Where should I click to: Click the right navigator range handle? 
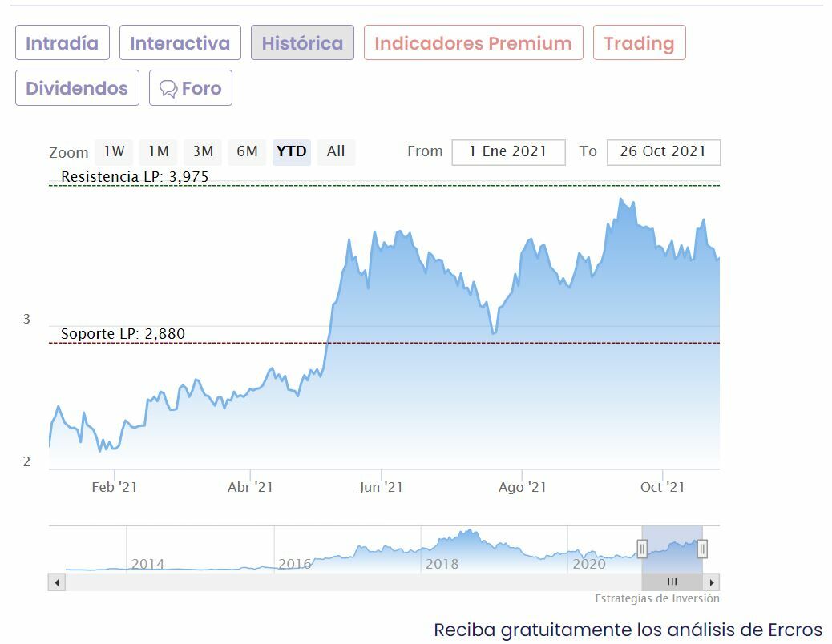pyautogui.click(x=702, y=549)
